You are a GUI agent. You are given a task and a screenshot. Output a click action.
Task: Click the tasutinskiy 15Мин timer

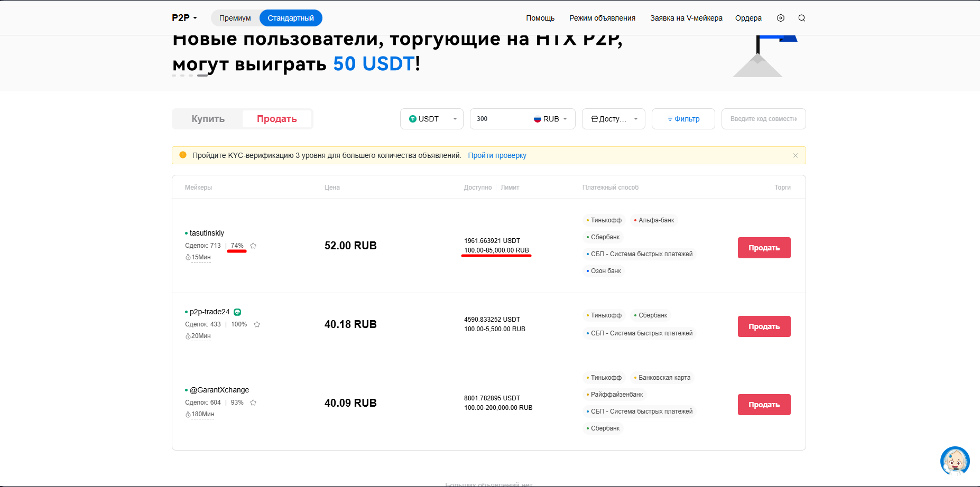pyautogui.click(x=198, y=257)
